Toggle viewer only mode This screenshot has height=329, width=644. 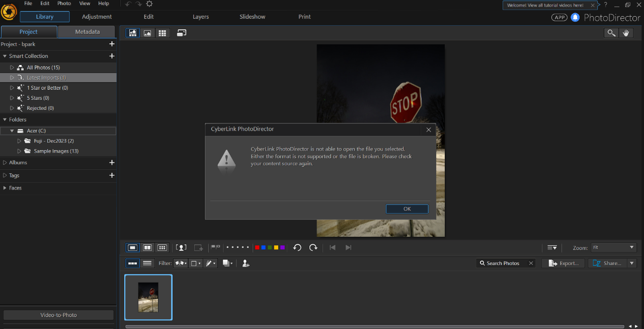(147, 33)
